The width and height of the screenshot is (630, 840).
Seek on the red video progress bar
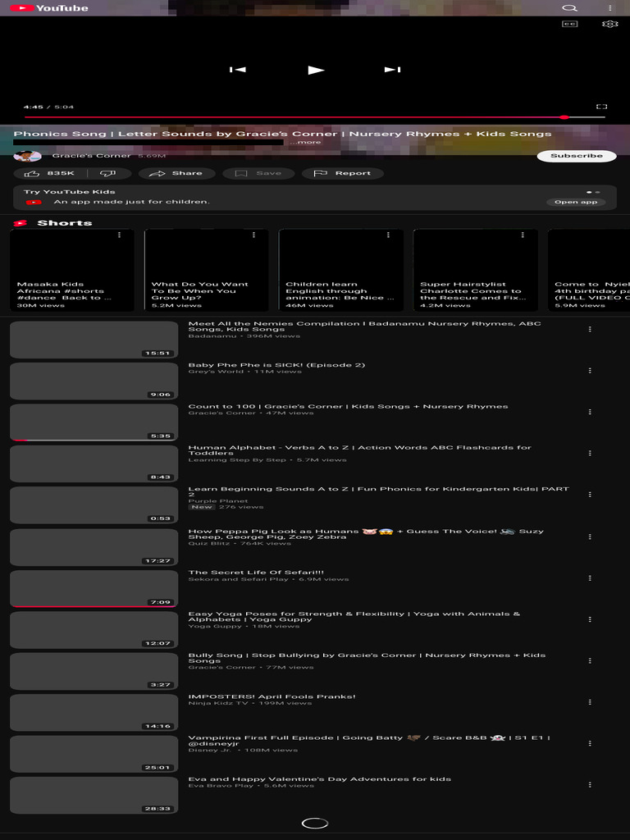click(x=314, y=116)
